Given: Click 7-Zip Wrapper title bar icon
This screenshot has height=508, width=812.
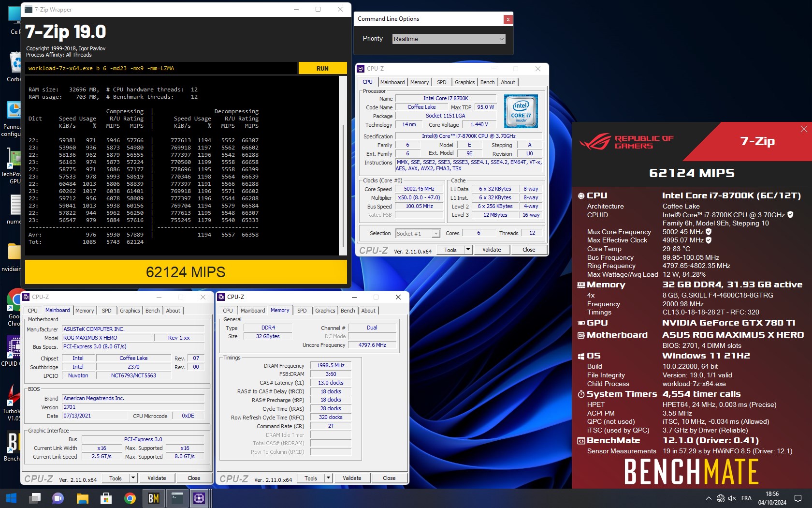Looking at the screenshot, I should point(29,9).
